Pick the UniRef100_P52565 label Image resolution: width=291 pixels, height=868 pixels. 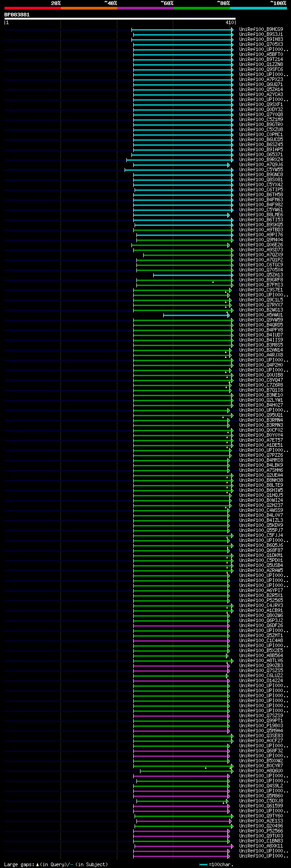[261, 601]
